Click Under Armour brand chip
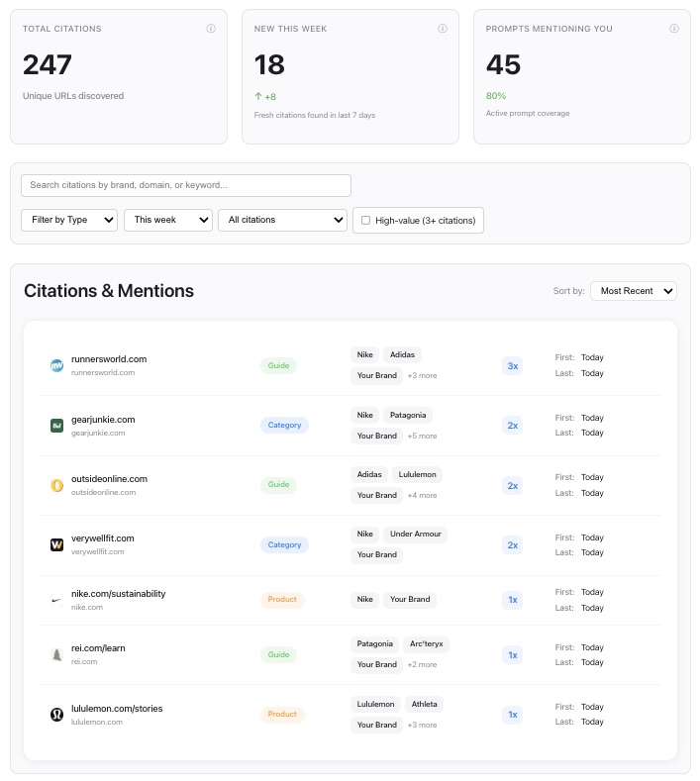Screen dimensions: 700x781 pos(416,534)
